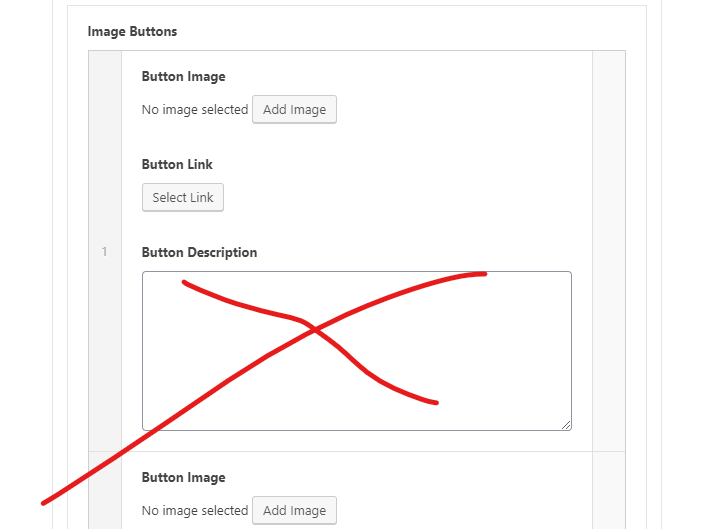Click the Image Buttons heading
The image size is (708, 529).
tap(132, 31)
